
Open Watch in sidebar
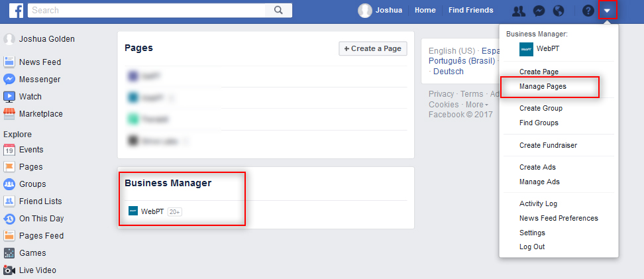30,97
